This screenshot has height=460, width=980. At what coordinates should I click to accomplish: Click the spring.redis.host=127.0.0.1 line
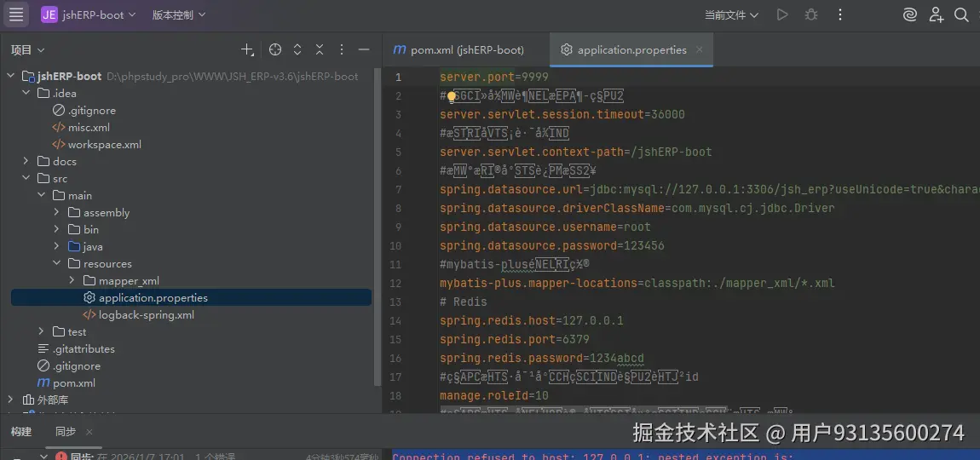coord(531,320)
